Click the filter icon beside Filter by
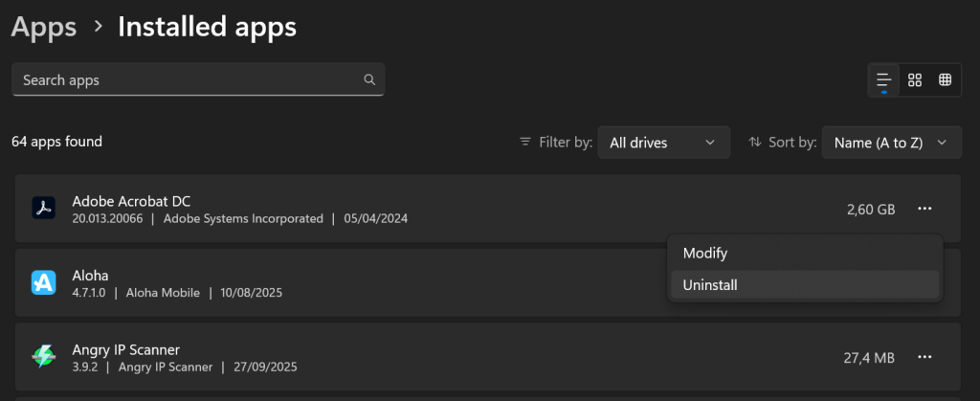This screenshot has height=401, width=980. pos(524,142)
